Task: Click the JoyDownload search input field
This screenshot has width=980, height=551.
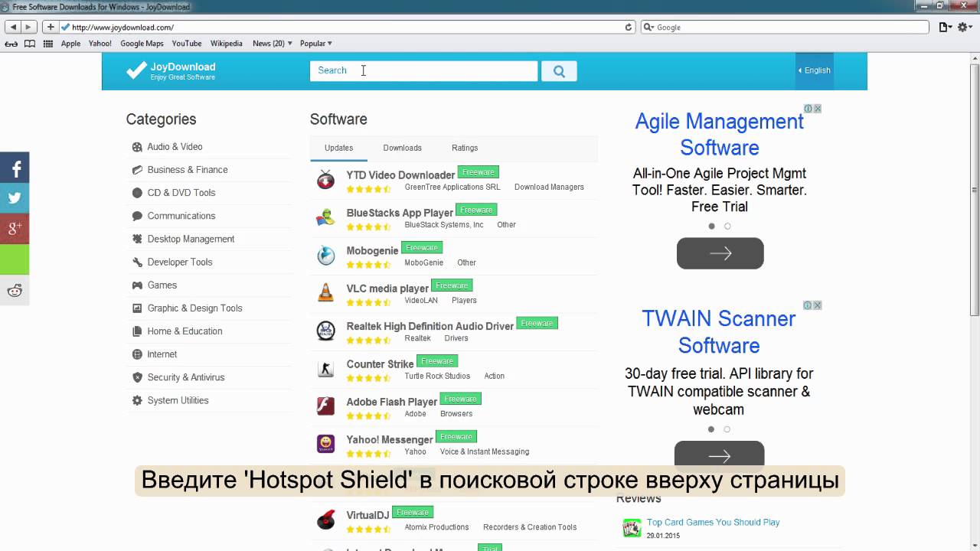Action: coord(423,71)
